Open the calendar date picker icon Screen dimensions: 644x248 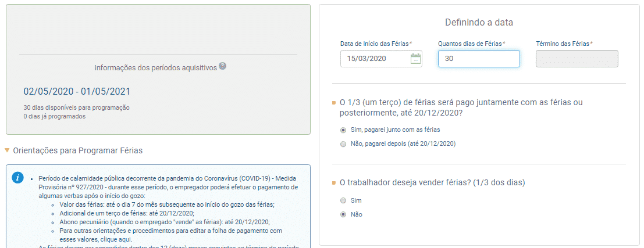tap(415, 58)
